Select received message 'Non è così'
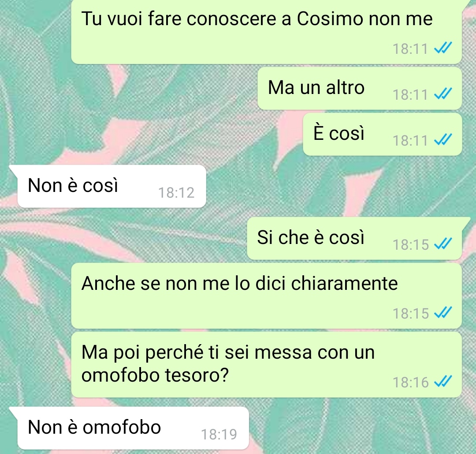Viewport: 476px width, 454px height. click(x=112, y=186)
